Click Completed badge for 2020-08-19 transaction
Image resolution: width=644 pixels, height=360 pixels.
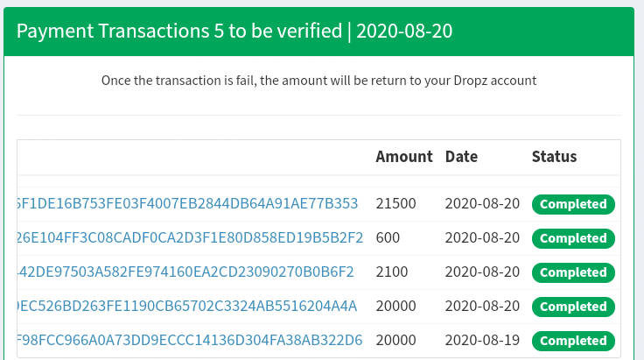[573, 341]
